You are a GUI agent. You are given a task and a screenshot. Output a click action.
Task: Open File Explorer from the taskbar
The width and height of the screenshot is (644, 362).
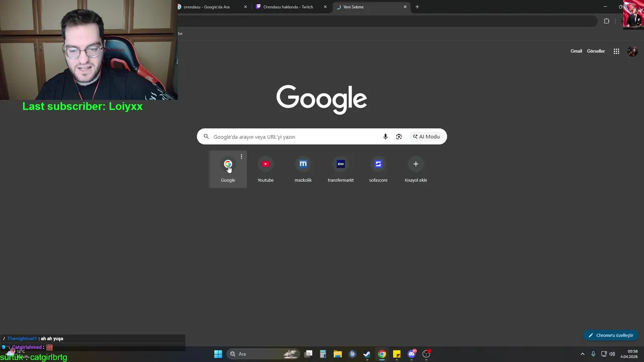coord(338,354)
